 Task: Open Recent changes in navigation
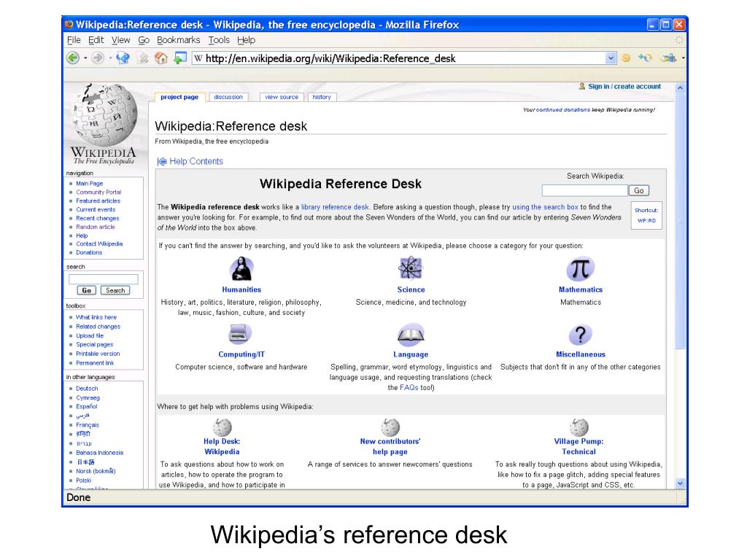tap(97, 218)
